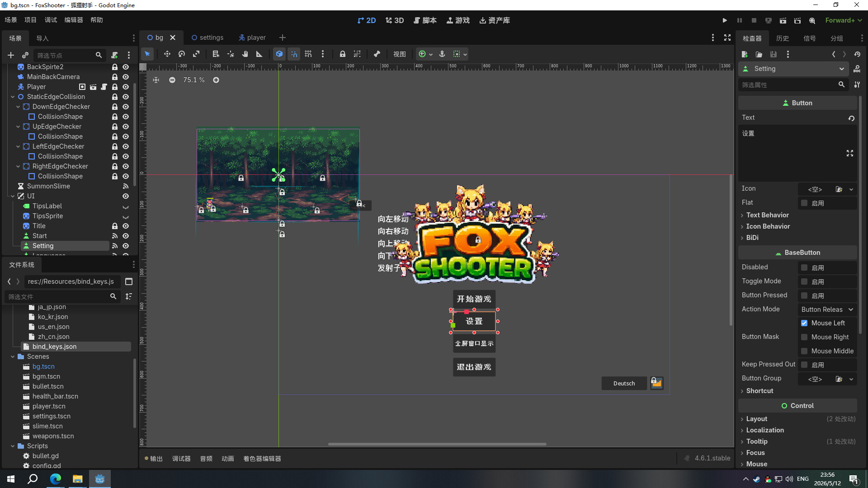
Task: Run the project with the play button
Action: point(725,20)
